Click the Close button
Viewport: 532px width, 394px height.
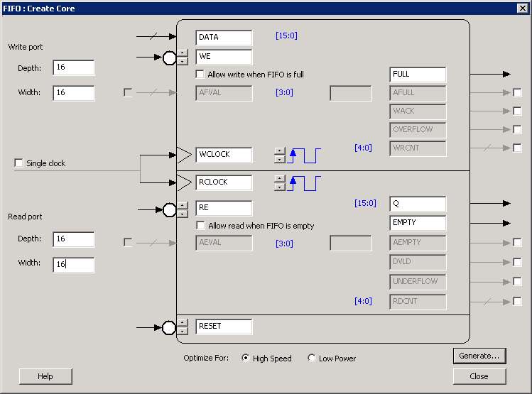[x=479, y=376]
